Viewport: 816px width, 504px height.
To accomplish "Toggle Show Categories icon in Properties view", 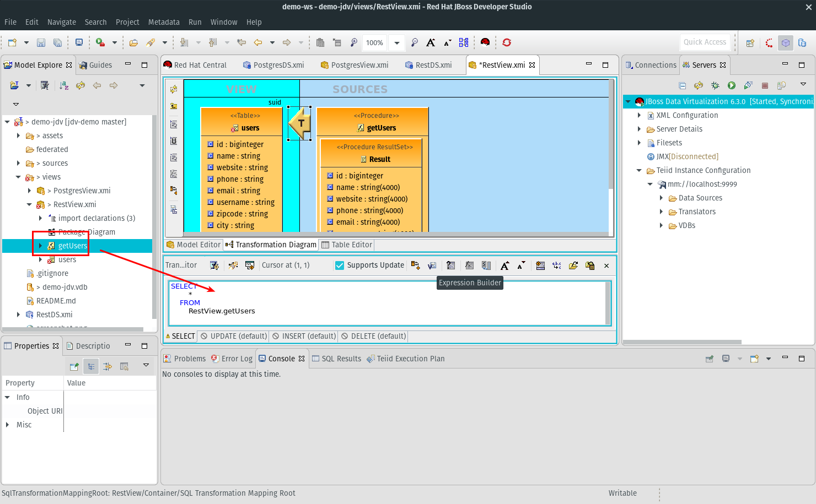I will pyautogui.click(x=91, y=366).
